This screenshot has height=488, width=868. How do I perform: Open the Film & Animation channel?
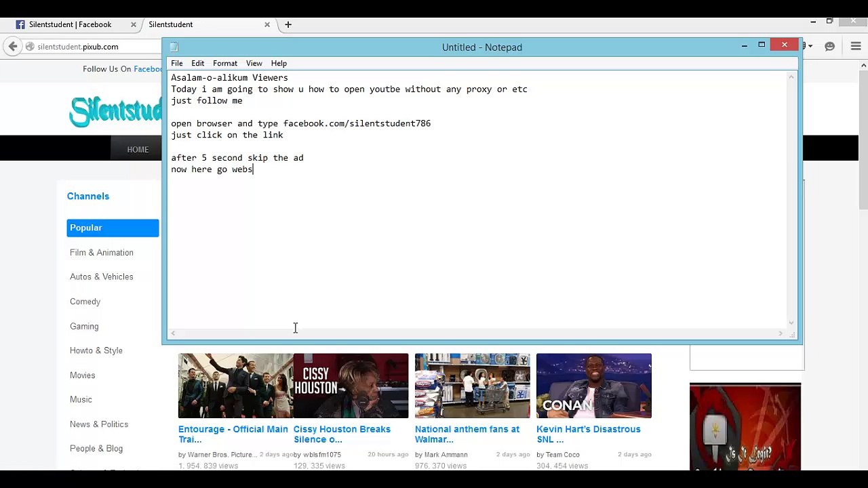pyautogui.click(x=101, y=252)
